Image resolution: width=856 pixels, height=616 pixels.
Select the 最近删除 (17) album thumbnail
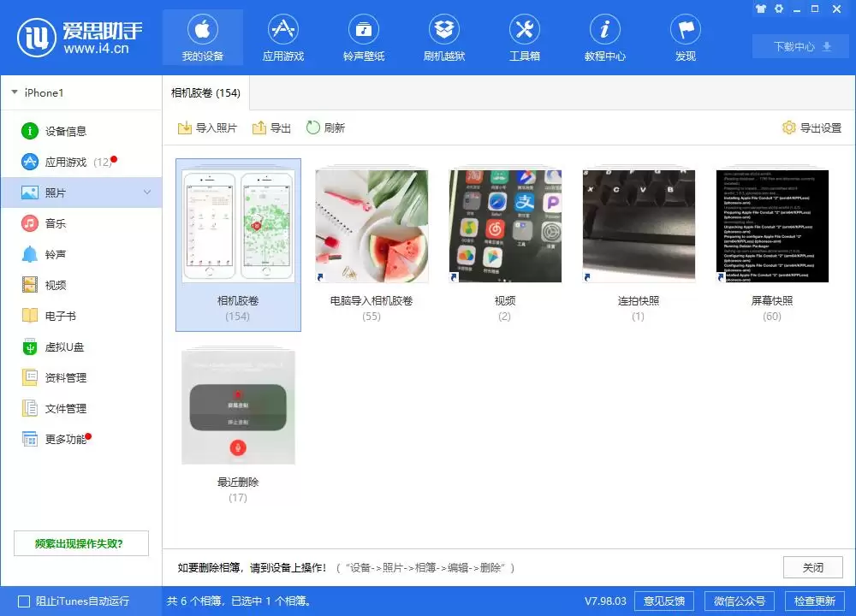[x=238, y=407]
